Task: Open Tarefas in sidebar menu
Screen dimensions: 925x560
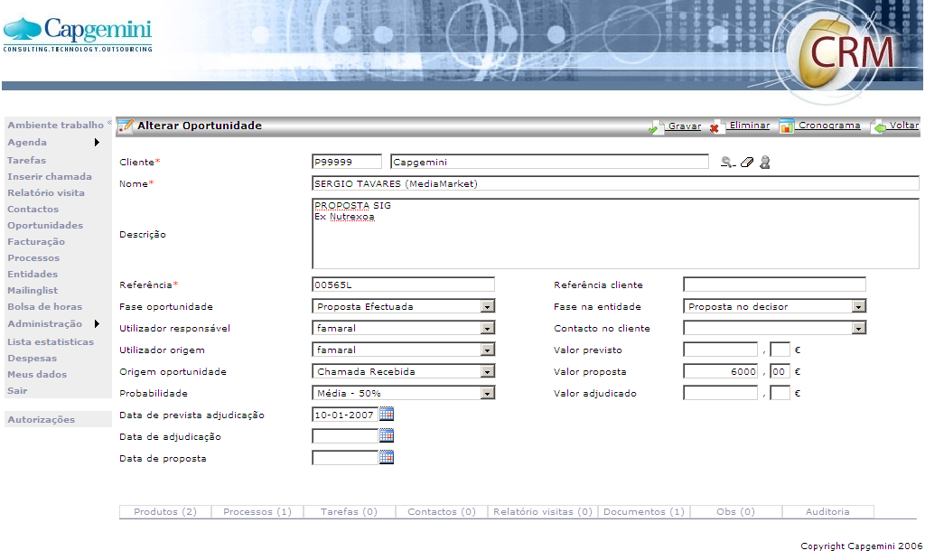Action: tap(26, 161)
